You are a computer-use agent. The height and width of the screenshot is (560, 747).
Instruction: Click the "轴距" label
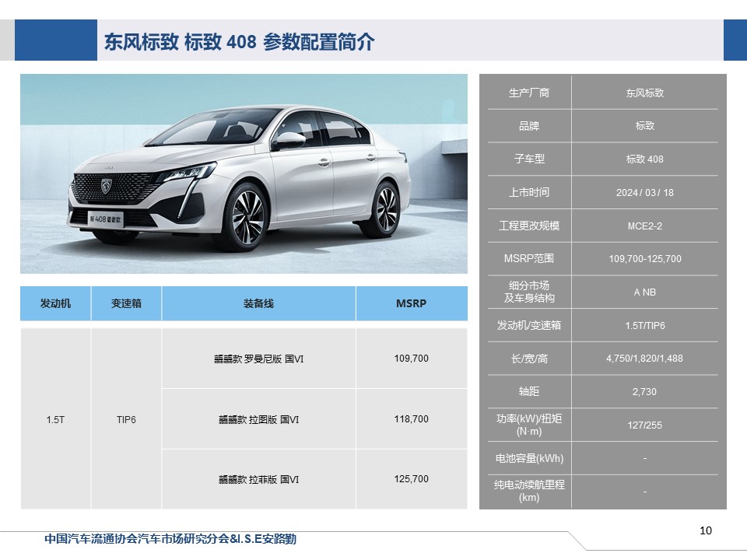(529, 391)
